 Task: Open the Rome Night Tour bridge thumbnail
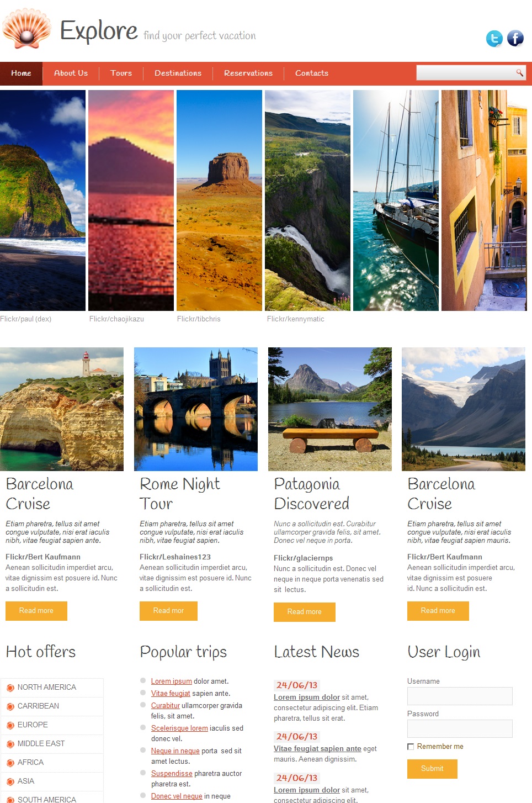196,409
